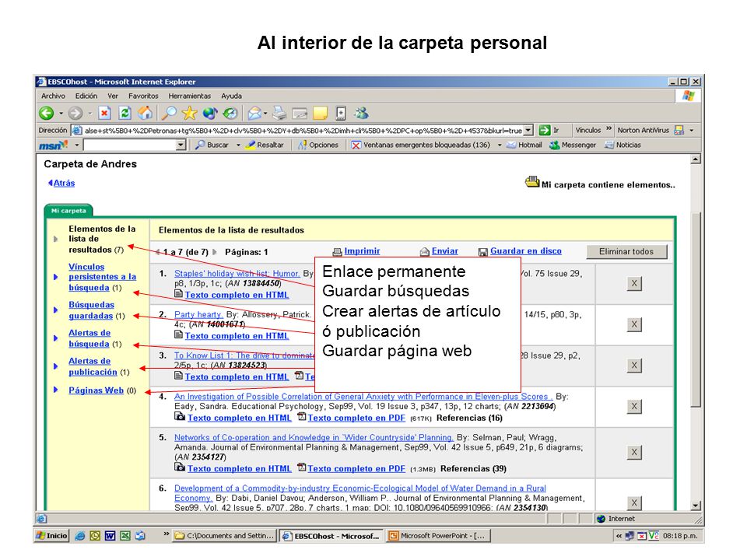747x560 pixels.
Task: Open the Alertas de publicación section
Action: 93,366
